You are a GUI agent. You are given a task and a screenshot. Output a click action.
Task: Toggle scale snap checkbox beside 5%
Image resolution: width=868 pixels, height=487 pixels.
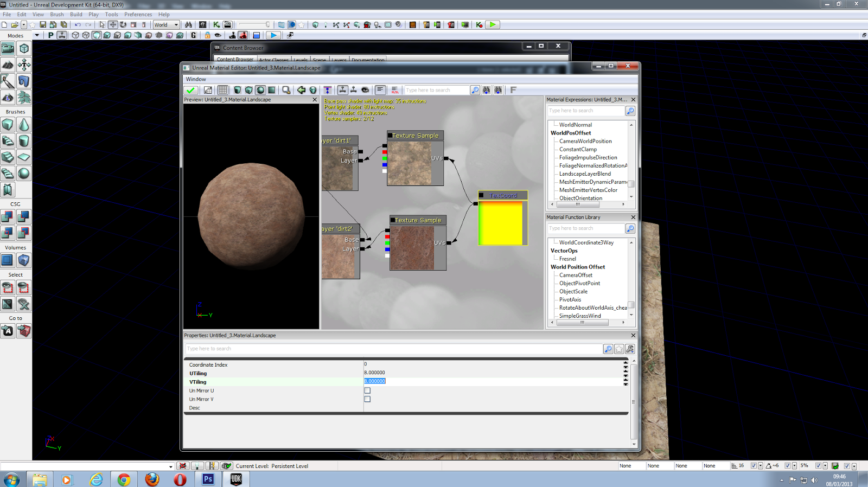click(818, 466)
